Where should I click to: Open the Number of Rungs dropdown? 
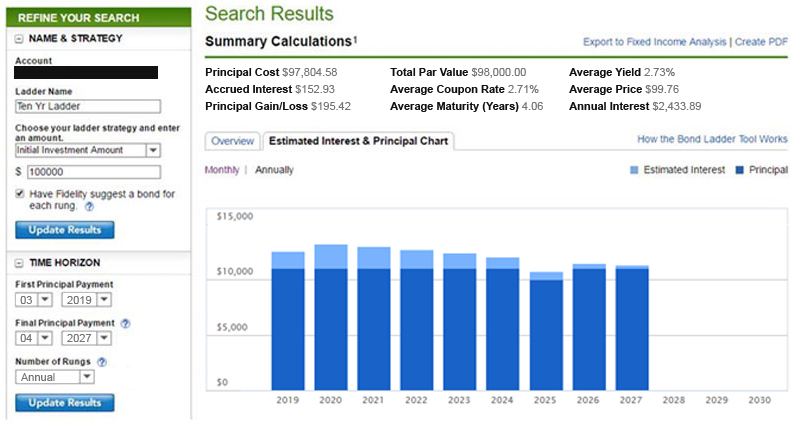(86, 377)
